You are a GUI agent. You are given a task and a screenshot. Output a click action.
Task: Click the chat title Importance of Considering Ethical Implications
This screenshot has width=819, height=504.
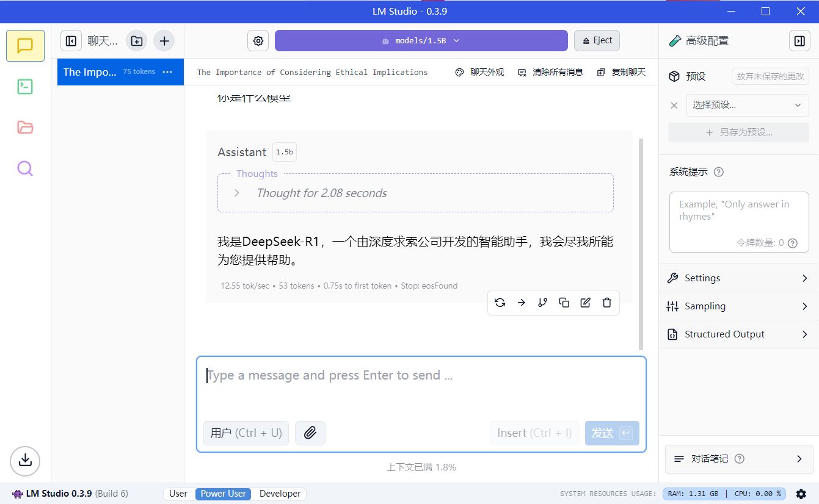pos(312,72)
